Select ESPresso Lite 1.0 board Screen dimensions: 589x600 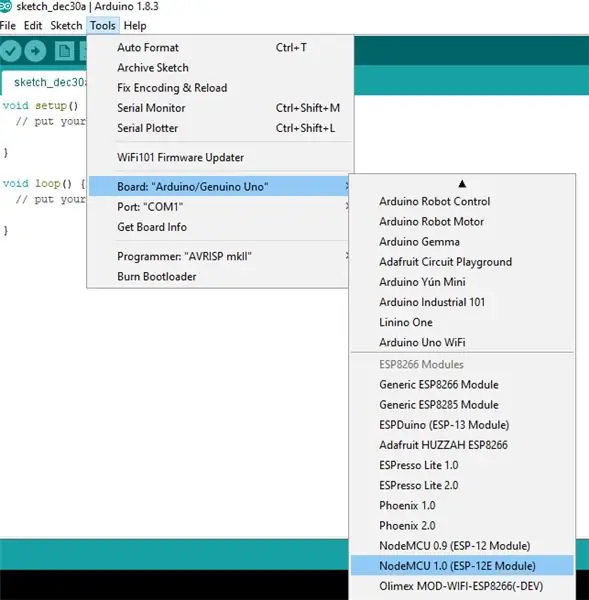tap(462, 465)
